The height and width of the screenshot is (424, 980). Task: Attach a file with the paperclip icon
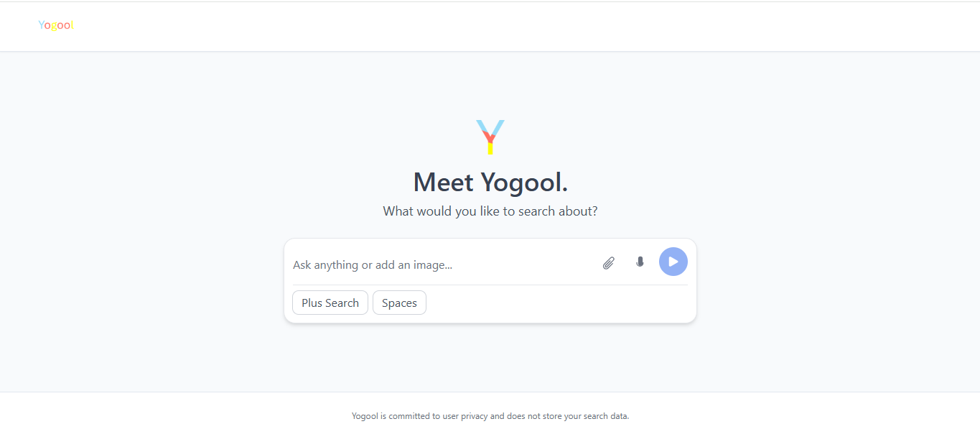(608, 263)
